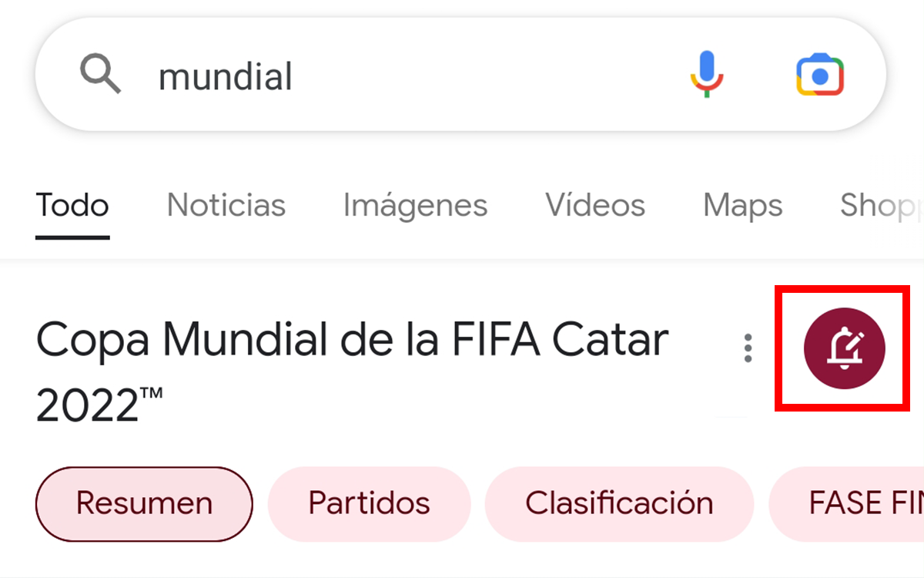Switch to the Noticias tab
The height and width of the screenshot is (578, 924).
point(226,205)
